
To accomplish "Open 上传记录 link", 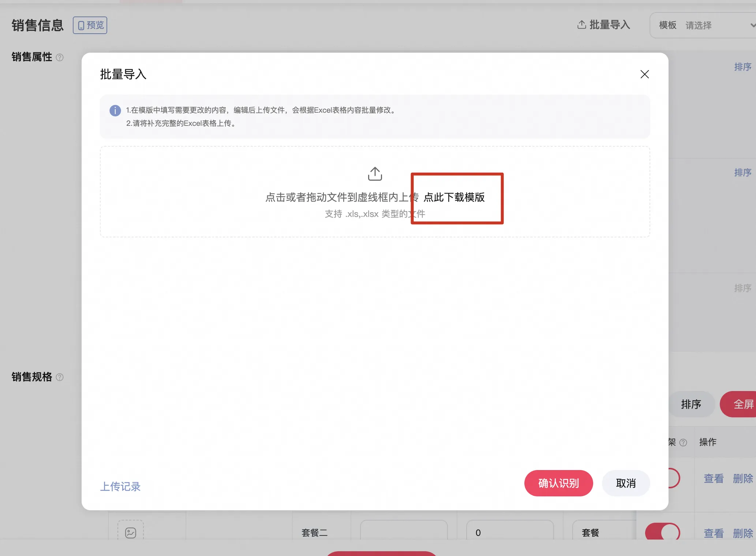I will 120,487.
